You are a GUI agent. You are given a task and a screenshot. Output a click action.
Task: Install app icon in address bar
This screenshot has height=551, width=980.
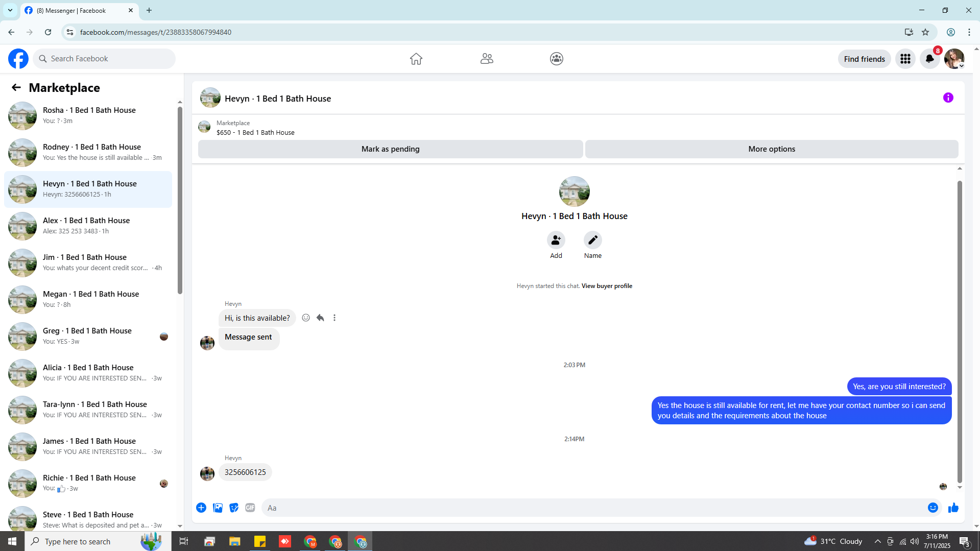tap(909, 32)
